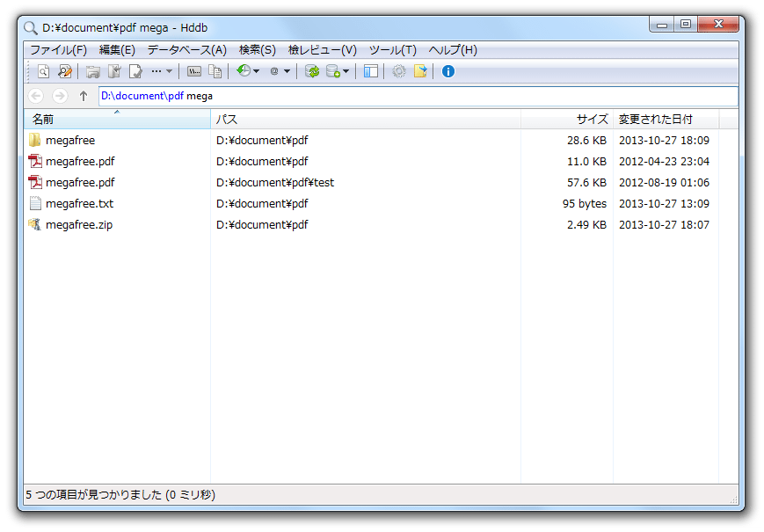Image resolution: width=764 pixels, height=532 pixels.
Task: Open settings via the gear icon
Action: pos(399,71)
